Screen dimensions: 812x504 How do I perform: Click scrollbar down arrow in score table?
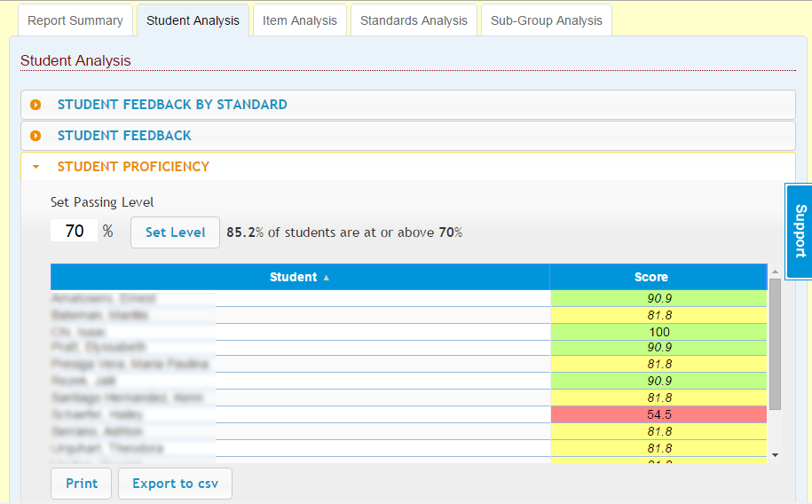pyautogui.click(x=775, y=454)
